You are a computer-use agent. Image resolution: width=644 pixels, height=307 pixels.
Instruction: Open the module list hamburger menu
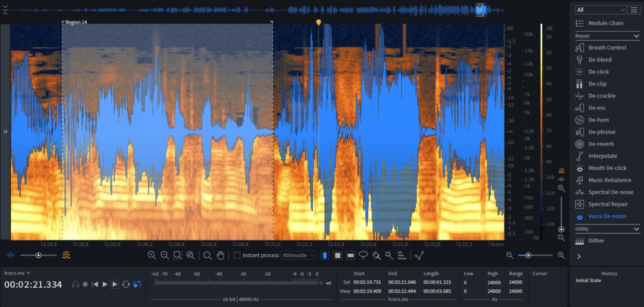coord(634,10)
